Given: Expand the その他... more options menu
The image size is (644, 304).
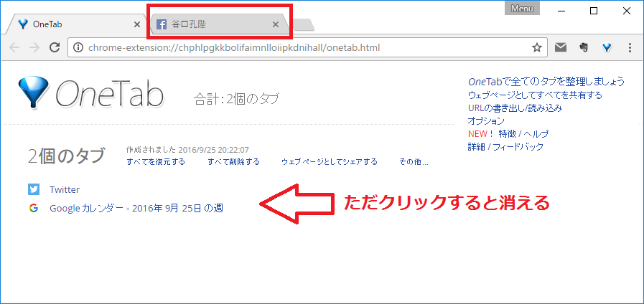Looking at the screenshot, I should pyautogui.click(x=414, y=161).
